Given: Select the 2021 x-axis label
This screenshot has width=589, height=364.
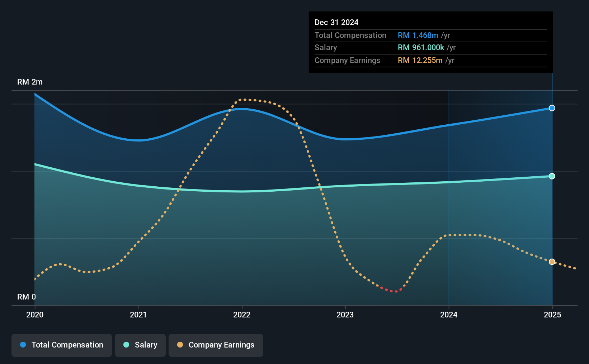Looking at the screenshot, I should [x=138, y=315].
